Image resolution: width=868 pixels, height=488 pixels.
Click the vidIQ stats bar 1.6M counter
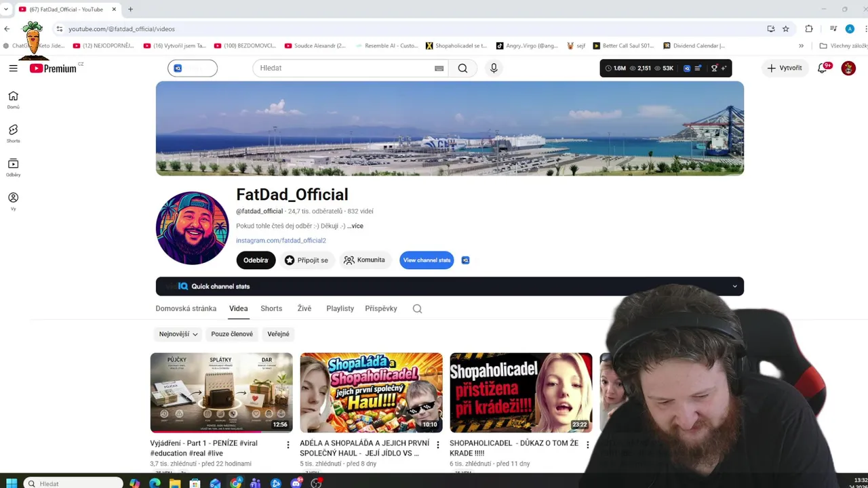(615, 68)
